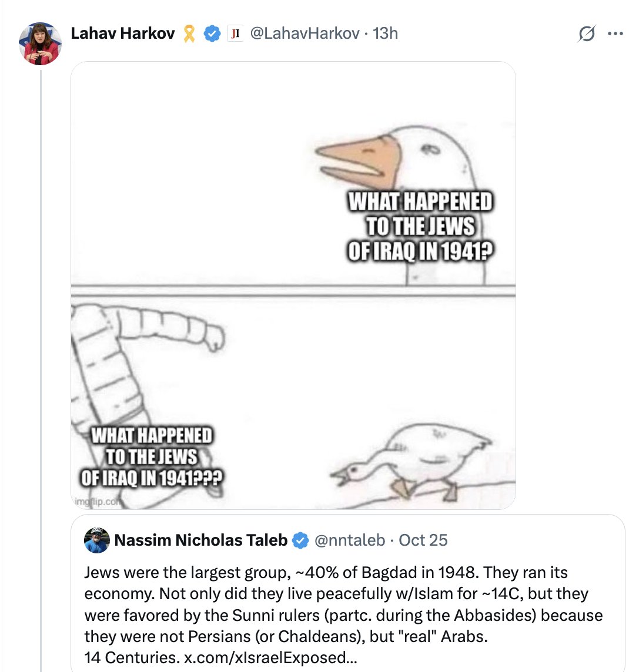Click Nassim Taleb's small profile avatar

coord(97,540)
